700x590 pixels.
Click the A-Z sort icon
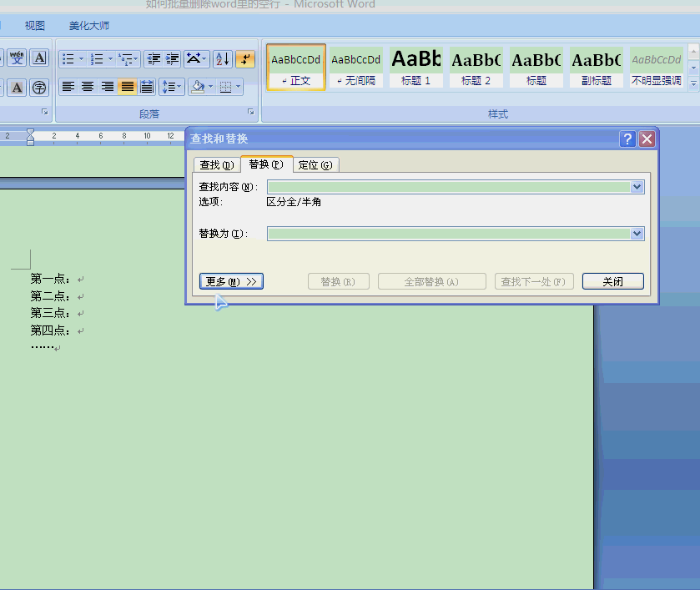tap(222, 59)
